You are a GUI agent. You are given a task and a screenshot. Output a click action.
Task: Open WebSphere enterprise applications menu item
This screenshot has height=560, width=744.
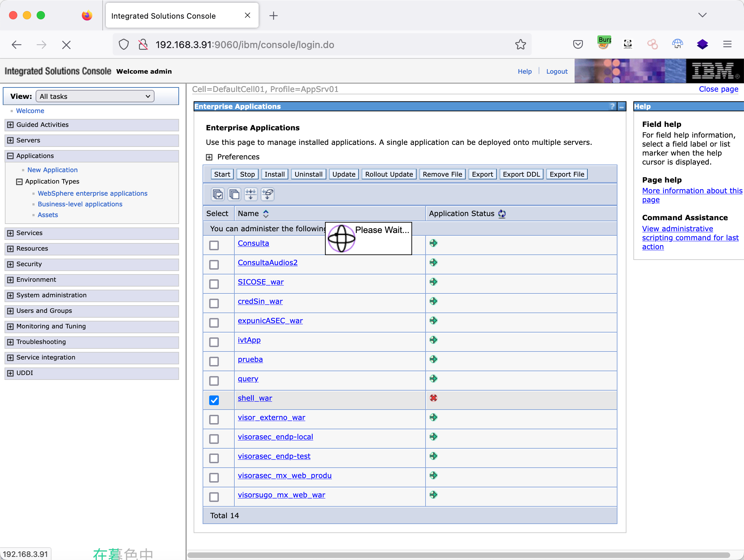92,194
